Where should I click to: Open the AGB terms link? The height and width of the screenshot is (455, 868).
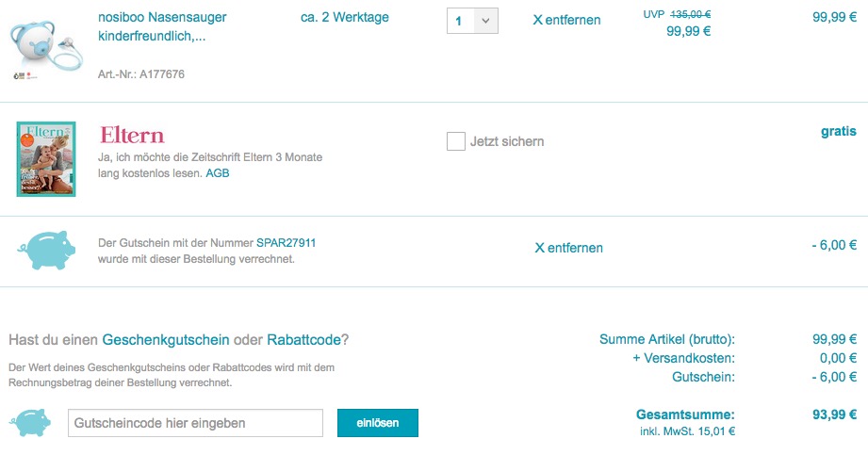click(217, 173)
